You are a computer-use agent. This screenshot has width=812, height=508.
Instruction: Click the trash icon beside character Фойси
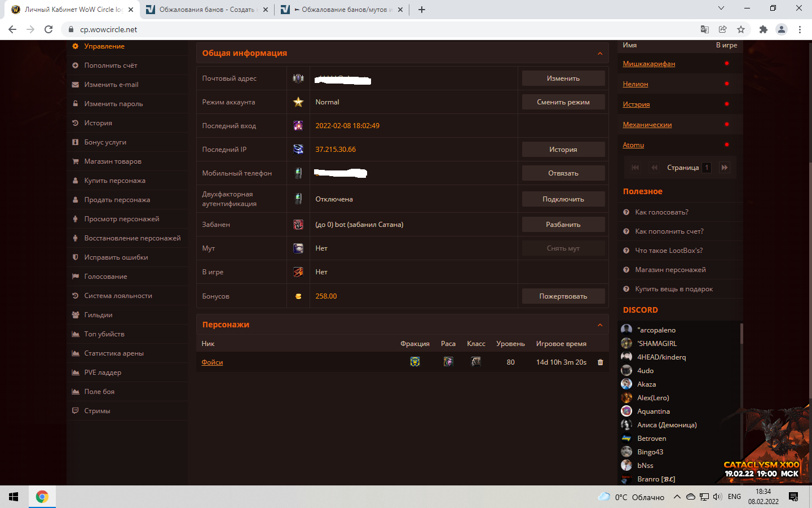(x=600, y=362)
